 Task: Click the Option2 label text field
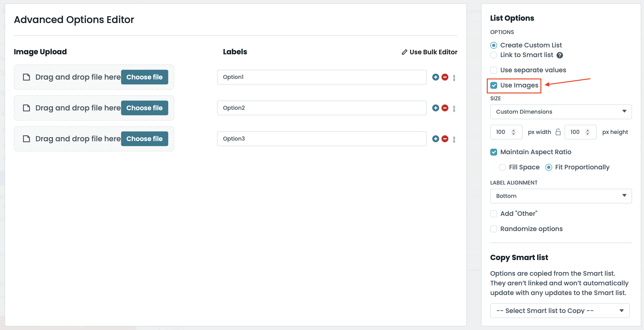(322, 108)
